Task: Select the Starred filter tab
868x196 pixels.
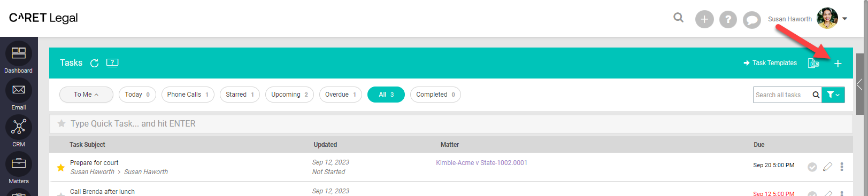Action: point(240,95)
